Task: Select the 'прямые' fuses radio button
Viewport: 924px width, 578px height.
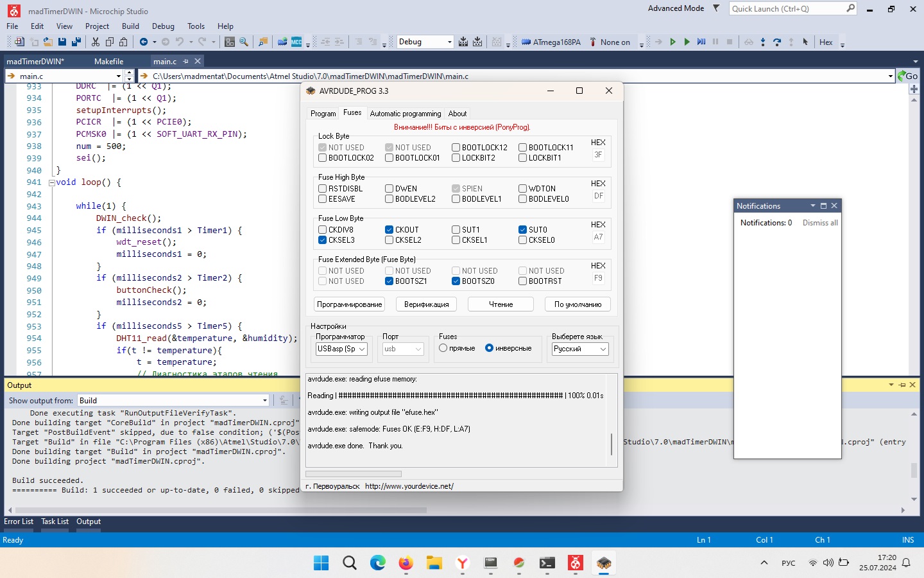Action: click(x=443, y=348)
